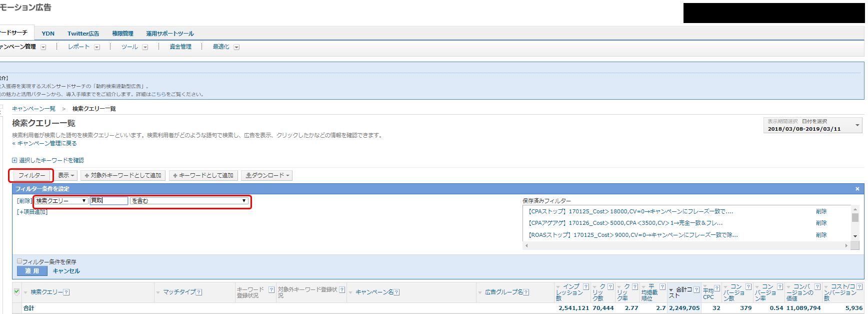Expand the ダウンロード dropdown button
868x314 pixels.
(x=266, y=175)
